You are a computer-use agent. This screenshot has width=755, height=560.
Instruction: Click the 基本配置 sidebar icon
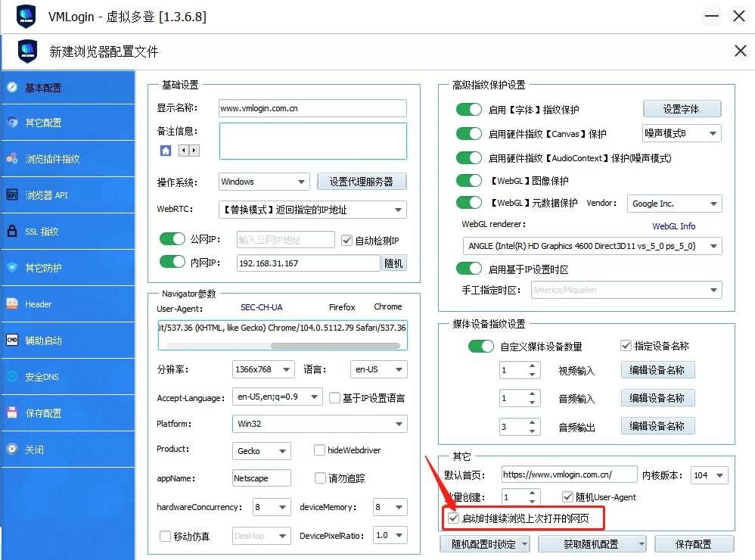12,87
